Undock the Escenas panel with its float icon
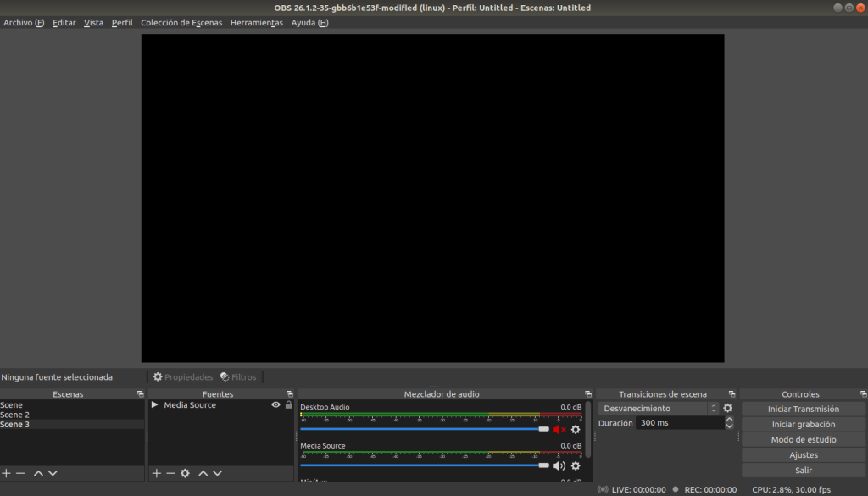 140,394
